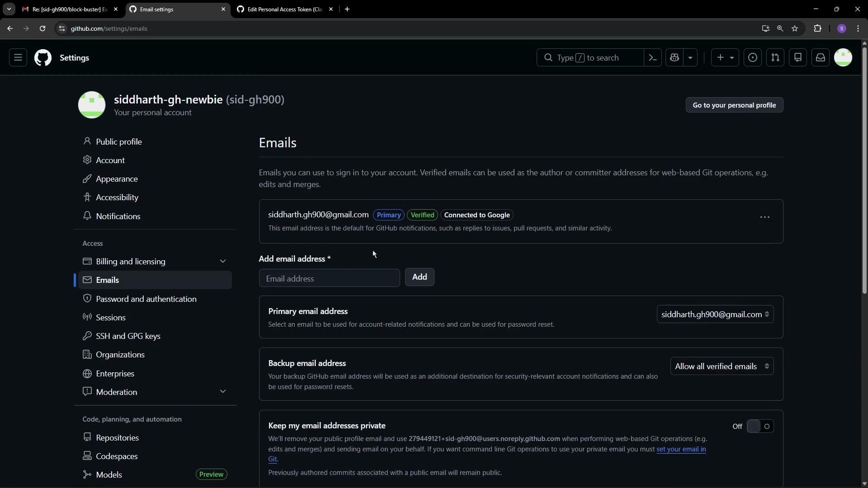Screen dimensions: 868x488
Task: Open the user avatar menu in header
Action: pyautogui.click(x=843, y=58)
